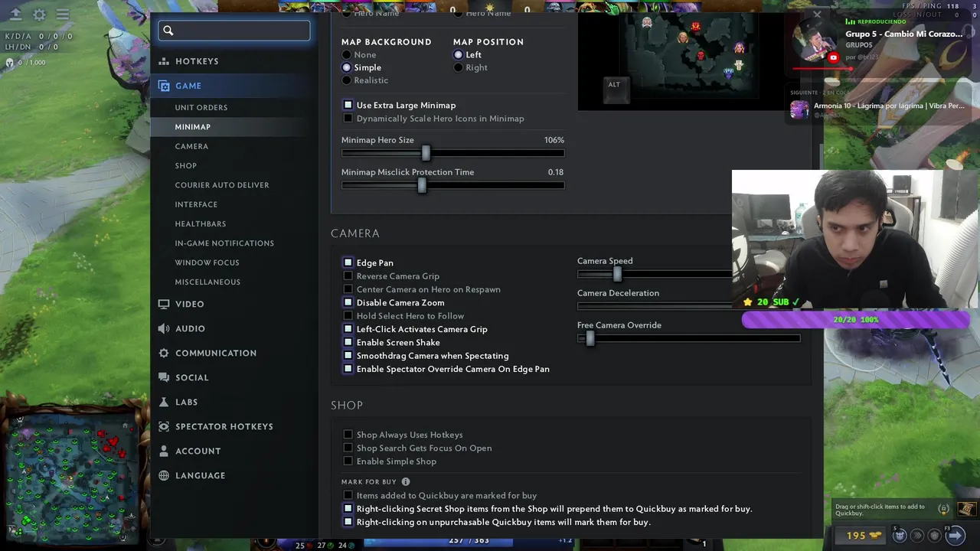Click the Town Portal Scroll item icon

coord(967,509)
